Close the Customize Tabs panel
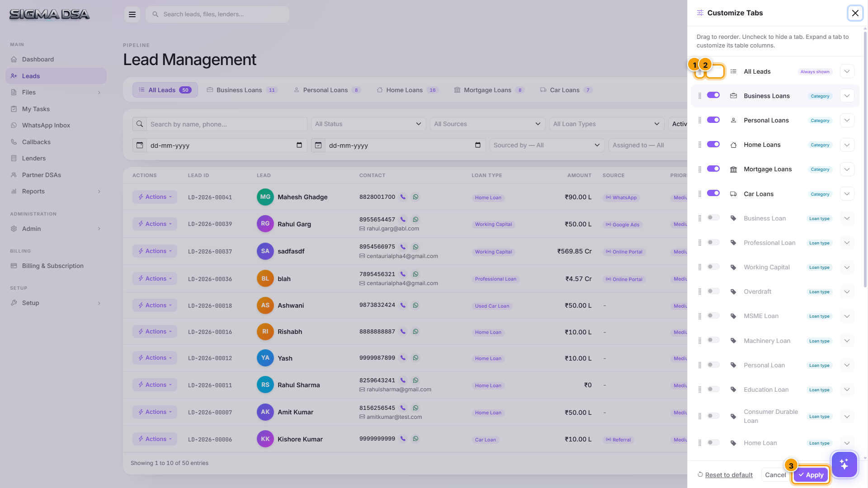This screenshot has width=868, height=488. pos(855,13)
